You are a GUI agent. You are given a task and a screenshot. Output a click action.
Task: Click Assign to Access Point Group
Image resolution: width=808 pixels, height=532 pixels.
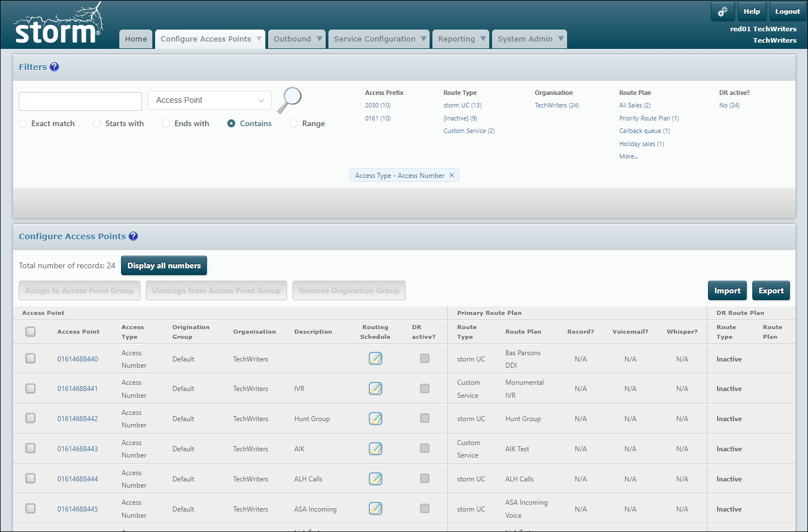(x=80, y=290)
